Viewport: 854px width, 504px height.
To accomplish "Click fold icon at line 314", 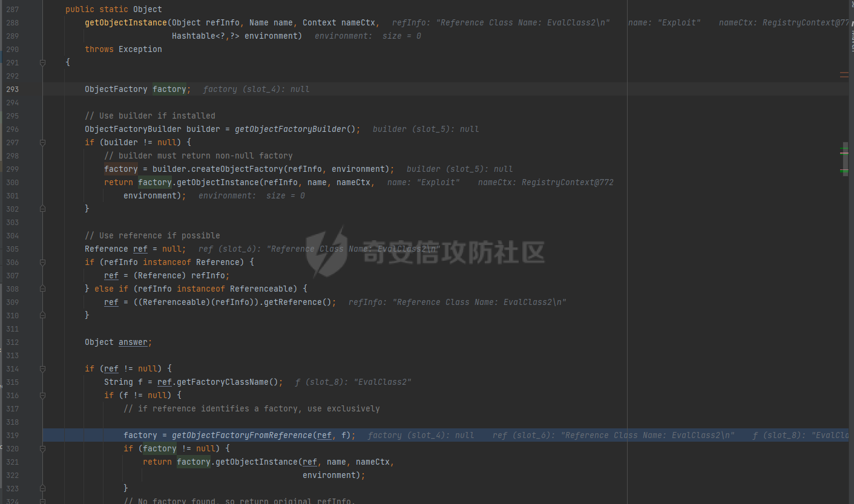I will click(x=42, y=368).
